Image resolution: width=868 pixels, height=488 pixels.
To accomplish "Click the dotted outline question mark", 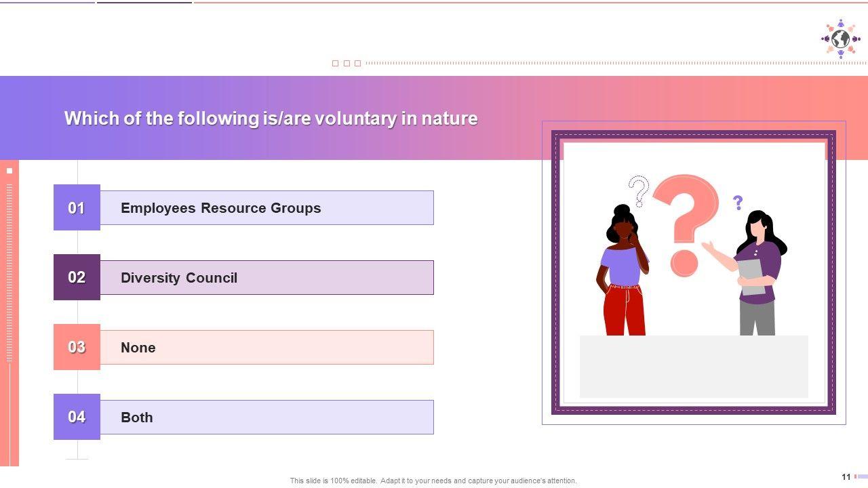I will pos(638,190).
